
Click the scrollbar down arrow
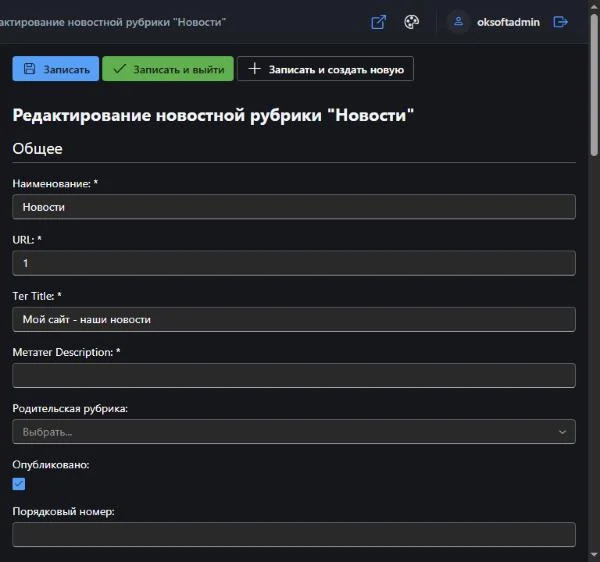pyautogui.click(x=594, y=555)
